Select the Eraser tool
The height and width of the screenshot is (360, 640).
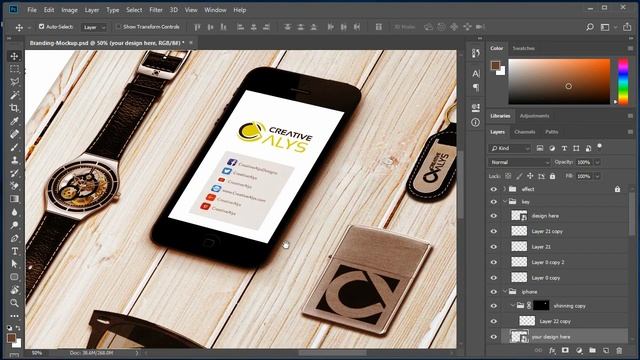pyautogui.click(x=14, y=186)
